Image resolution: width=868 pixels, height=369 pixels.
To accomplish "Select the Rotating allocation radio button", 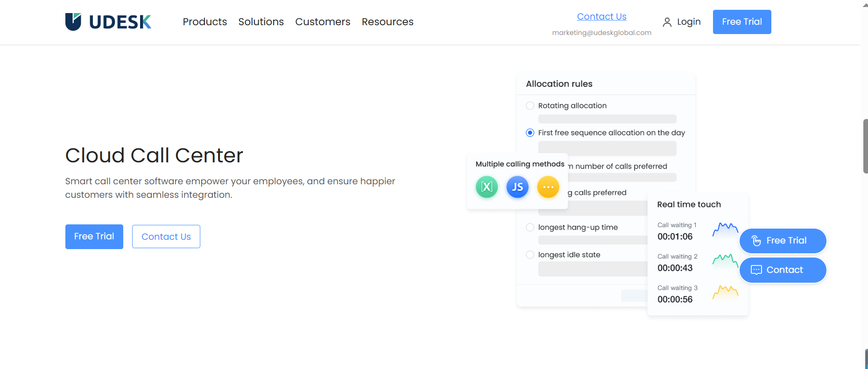I will pyautogui.click(x=530, y=106).
